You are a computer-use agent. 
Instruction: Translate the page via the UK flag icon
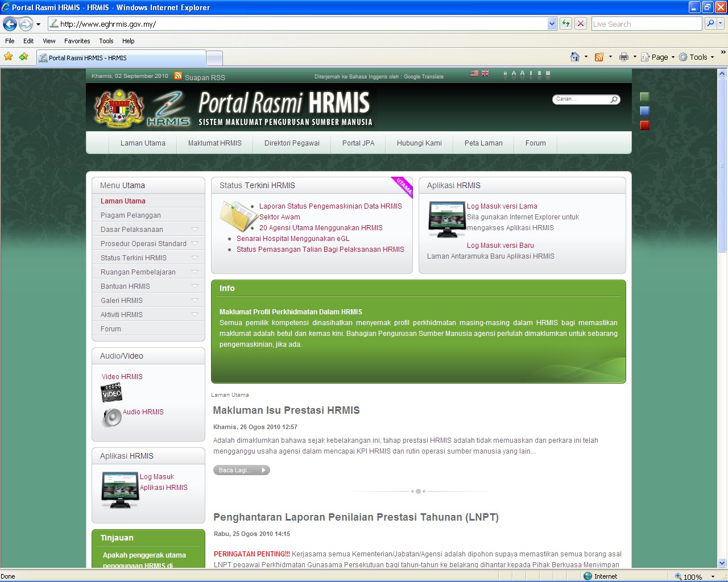tap(485, 73)
